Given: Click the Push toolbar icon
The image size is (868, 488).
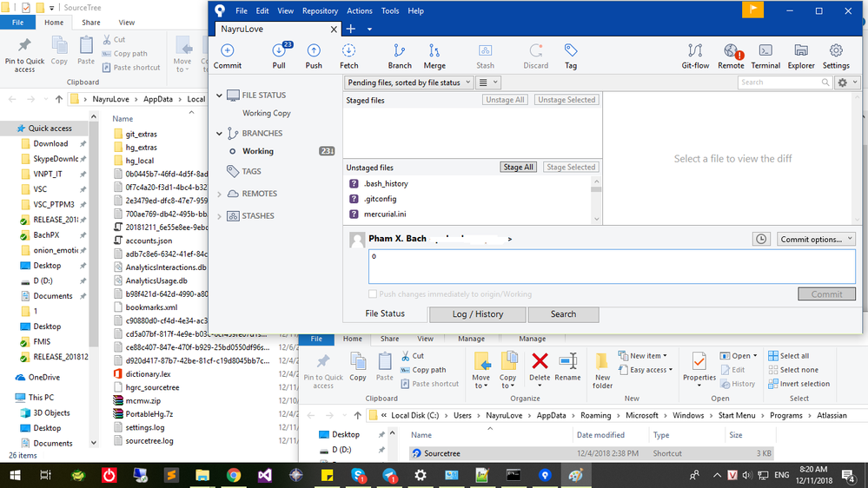Looking at the screenshot, I should 314,56.
